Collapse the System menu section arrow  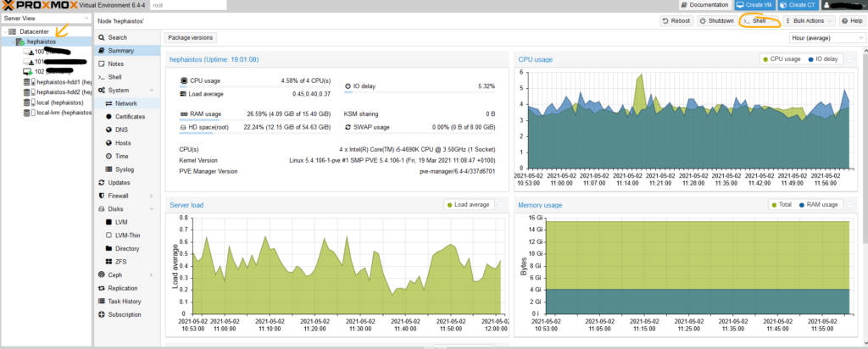[151, 90]
